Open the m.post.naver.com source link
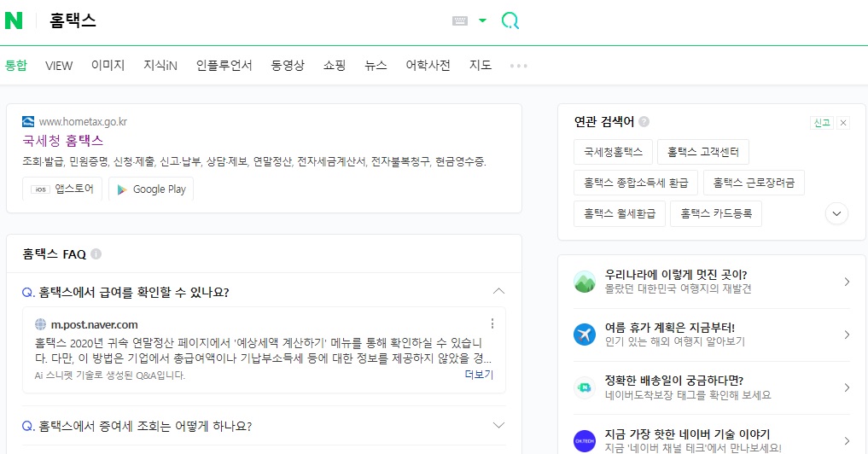This screenshot has width=868, height=454. [x=94, y=324]
